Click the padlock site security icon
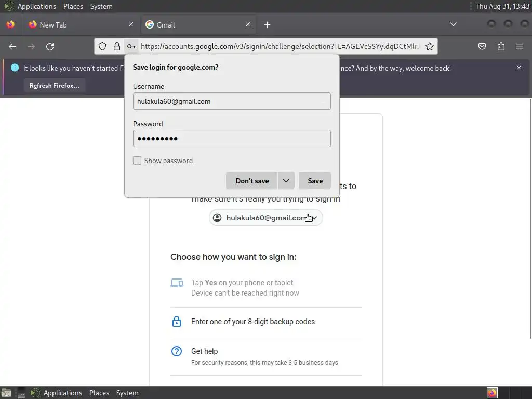Screen dimensions: 532x399 117,46
